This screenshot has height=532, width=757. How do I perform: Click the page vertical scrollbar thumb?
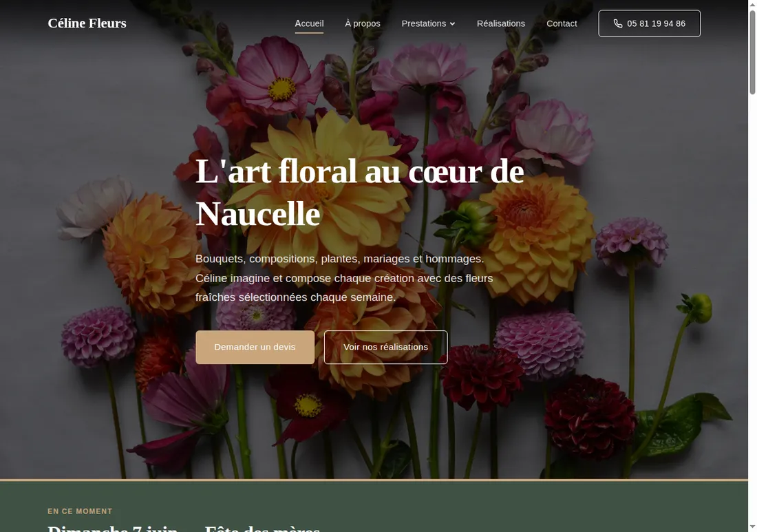click(x=752, y=52)
